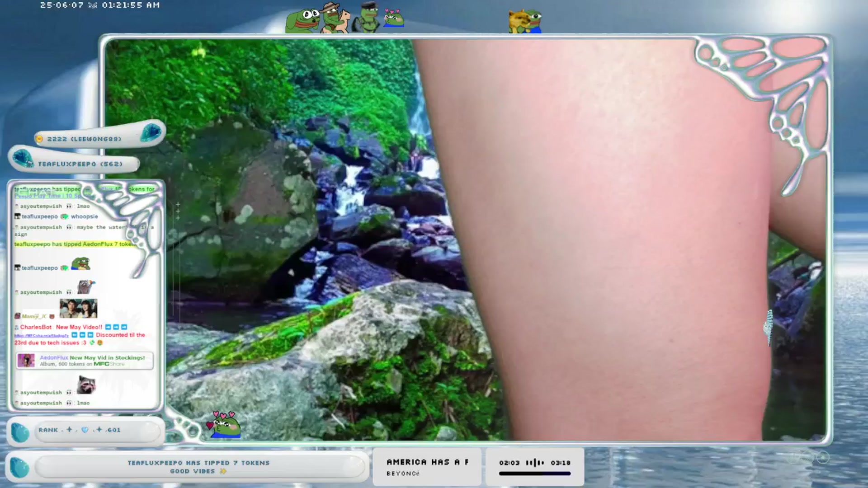Click the song progress bar
This screenshot has width=868, height=488.
(x=535, y=474)
